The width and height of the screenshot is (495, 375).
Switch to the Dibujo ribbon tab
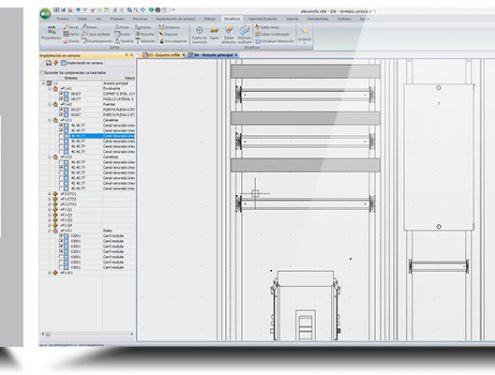pyautogui.click(x=210, y=19)
